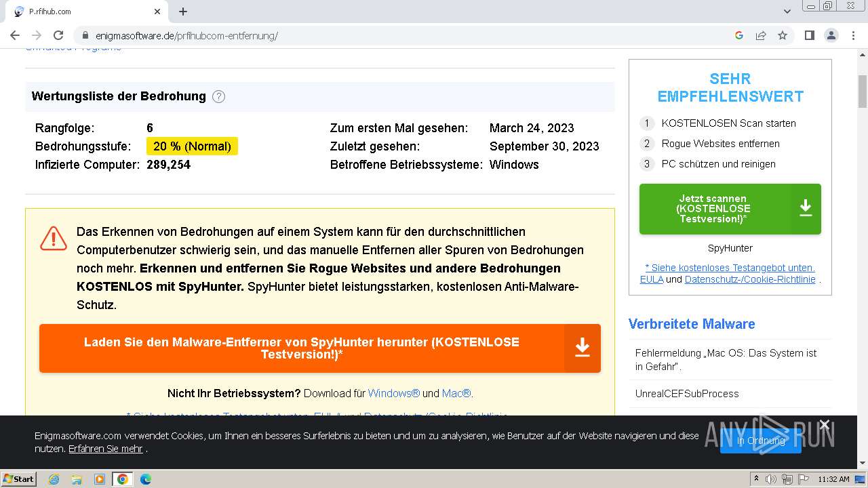Go back with the browser back arrow
Image resolution: width=868 pixels, height=488 pixels.
pos(15,35)
